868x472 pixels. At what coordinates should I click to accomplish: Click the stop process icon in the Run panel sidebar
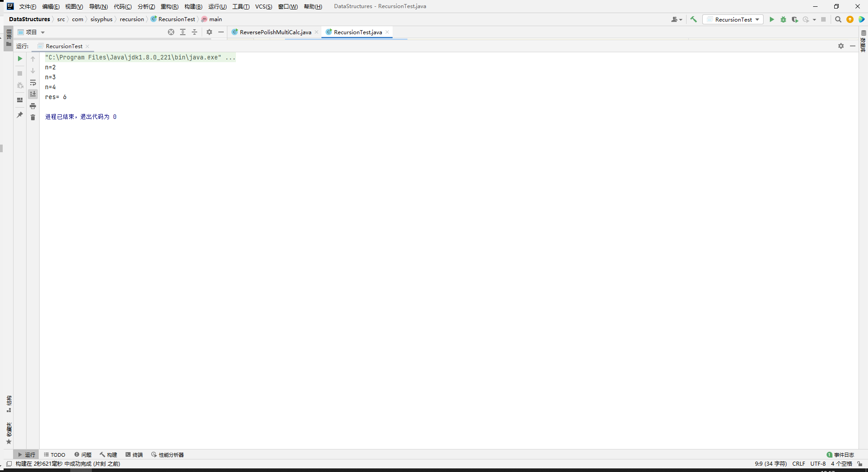click(20, 73)
